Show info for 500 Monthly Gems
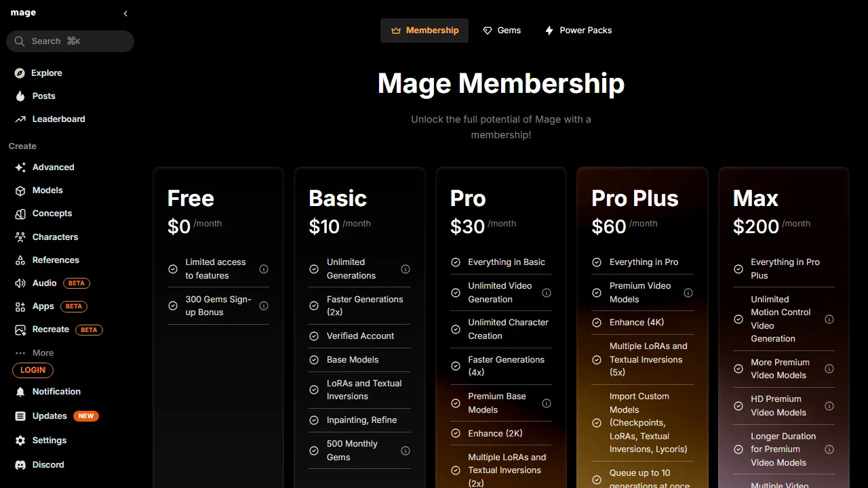Image resolution: width=868 pixels, height=488 pixels. click(x=406, y=451)
